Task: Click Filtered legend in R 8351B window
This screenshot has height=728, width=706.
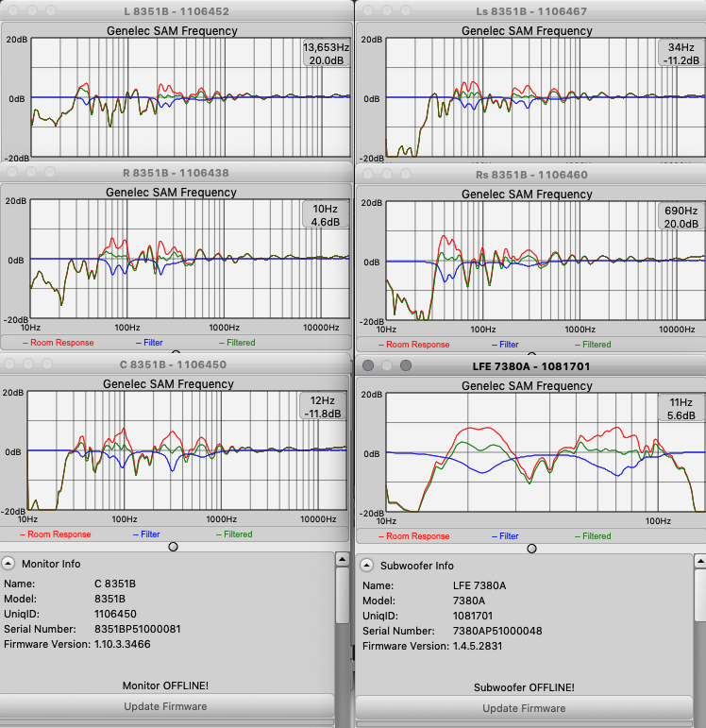Action: (237, 343)
